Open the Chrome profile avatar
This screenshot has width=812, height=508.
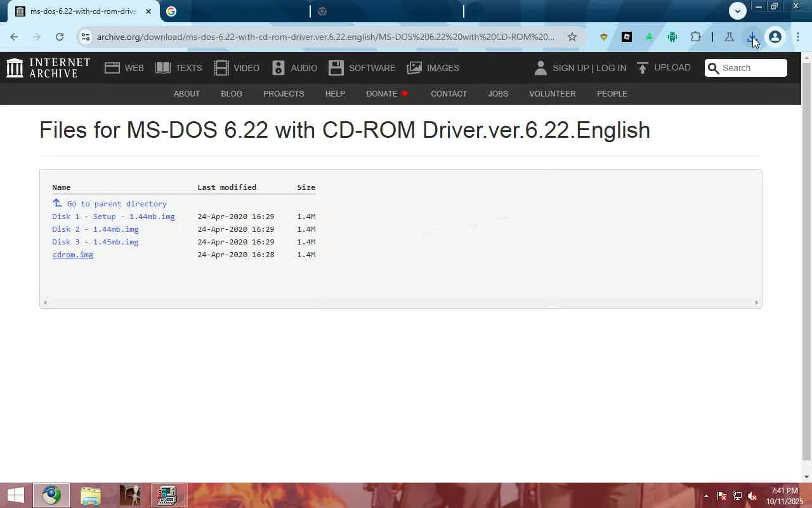tap(775, 37)
